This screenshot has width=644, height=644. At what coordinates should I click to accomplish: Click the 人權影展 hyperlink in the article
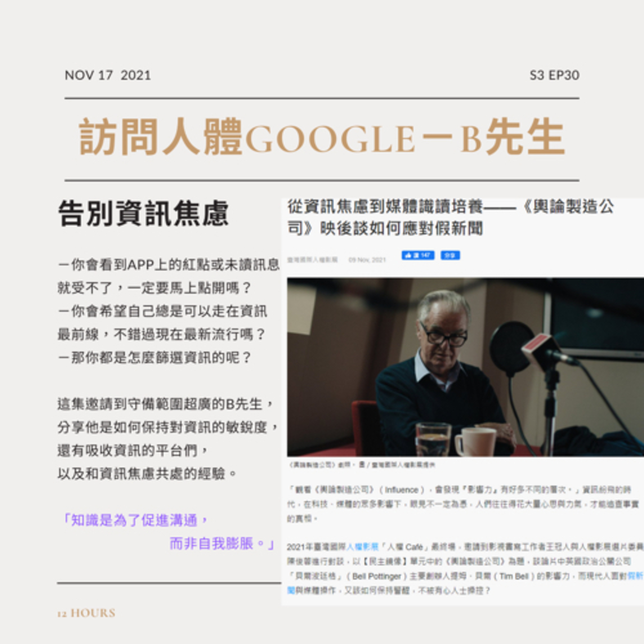(x=362, y=547)
